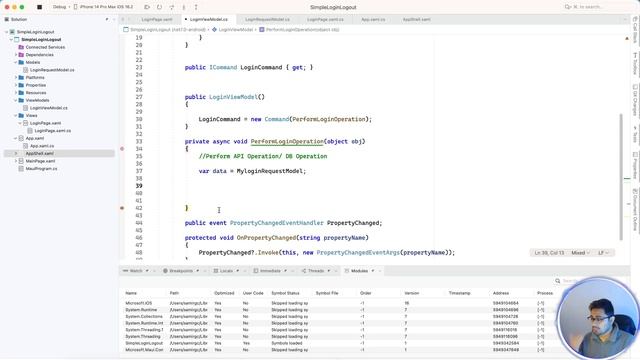Open the Mixed indentation dropdown in status area
The image size is (640, 360).
580,253
